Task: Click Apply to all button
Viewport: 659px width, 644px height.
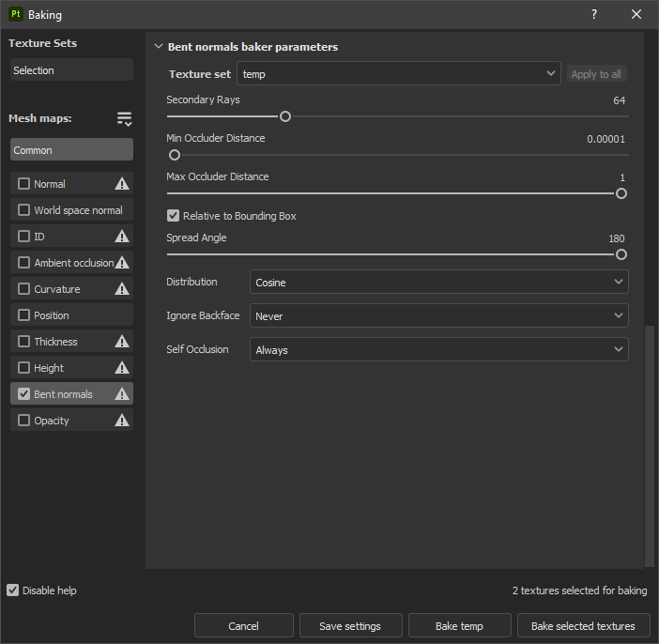Action: point(596,74)
